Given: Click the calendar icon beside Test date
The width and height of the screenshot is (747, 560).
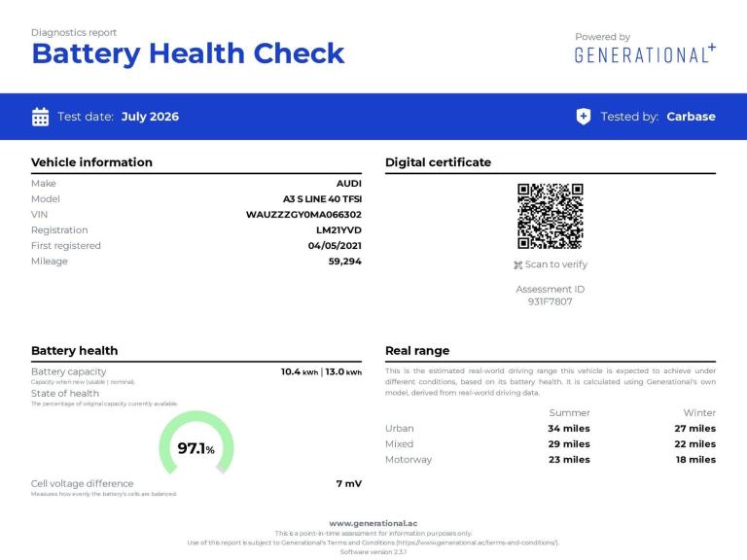Looking at the screenshot, I should tap(40, 117).
